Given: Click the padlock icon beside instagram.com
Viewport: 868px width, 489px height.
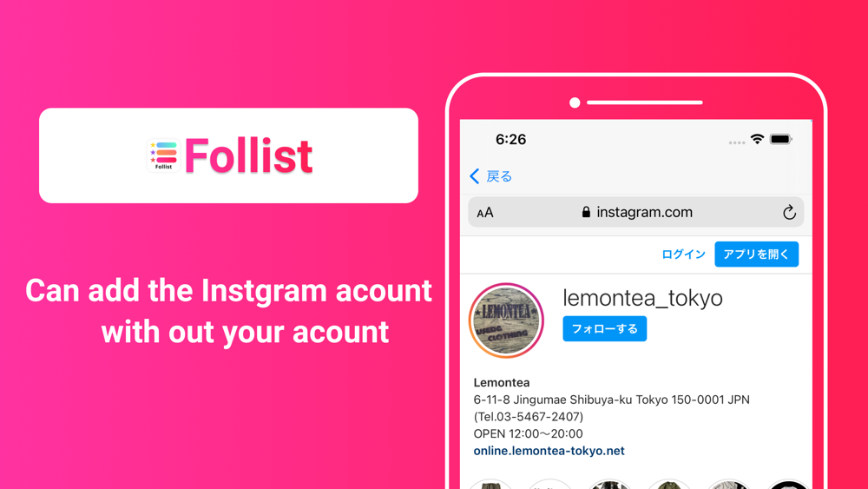Looking at the screenshot, I should tap(586, 212).
